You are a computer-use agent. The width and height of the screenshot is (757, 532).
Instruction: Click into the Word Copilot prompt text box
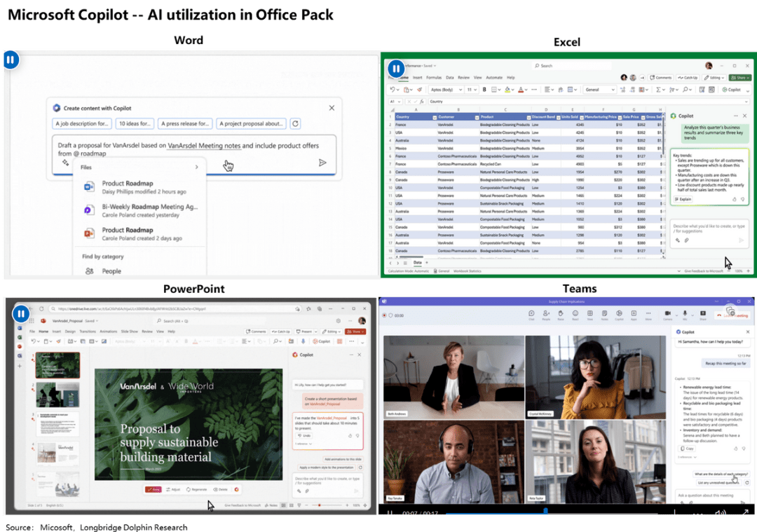click(x=194, y=154)
